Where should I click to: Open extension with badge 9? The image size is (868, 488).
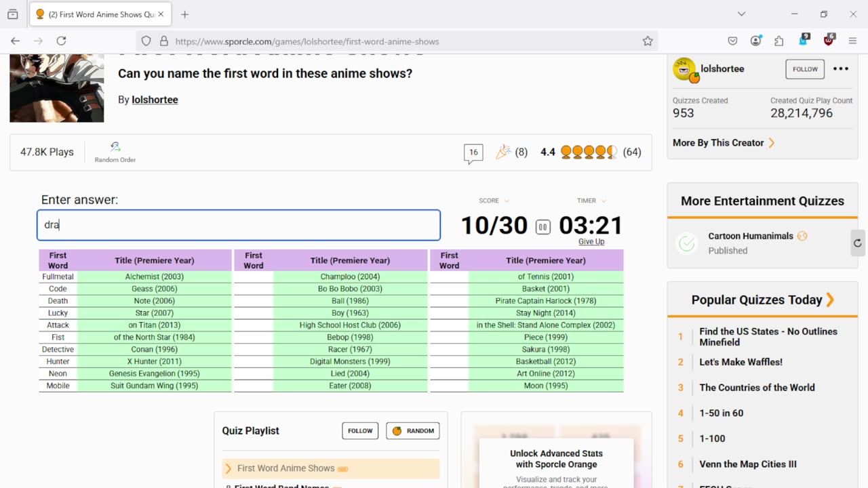[803, 40]
